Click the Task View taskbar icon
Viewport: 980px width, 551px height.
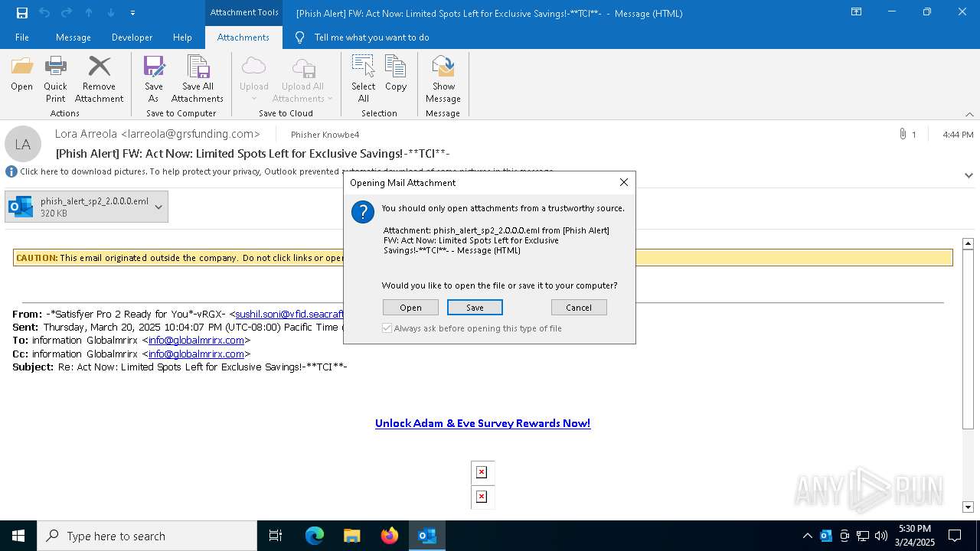(x=276, y=536)
